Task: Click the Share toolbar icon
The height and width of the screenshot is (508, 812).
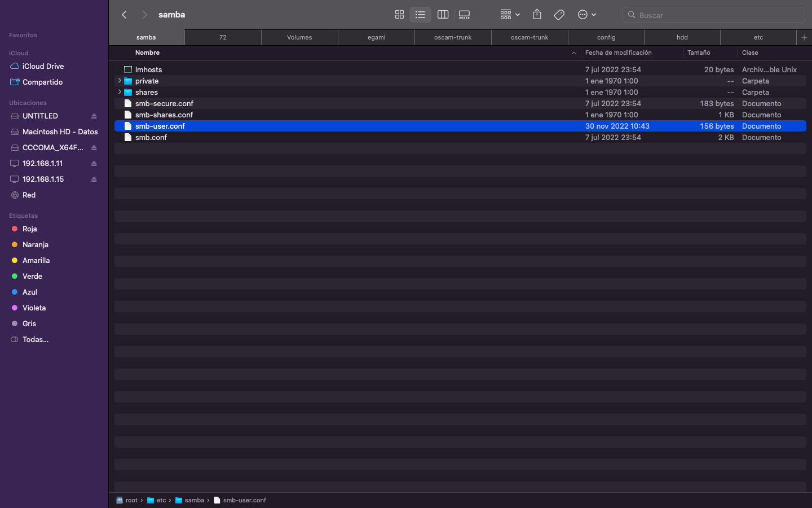Action: [x=537, y=15]
